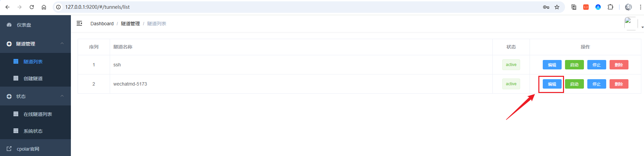Collapse the 状态 sidebar section

coord(35,96)
